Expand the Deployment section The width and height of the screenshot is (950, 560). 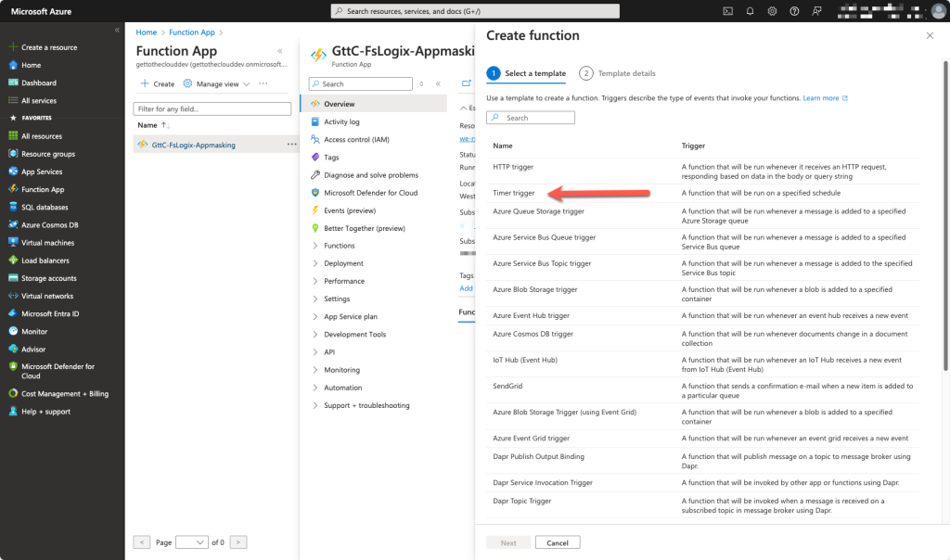tap(343, 263)
